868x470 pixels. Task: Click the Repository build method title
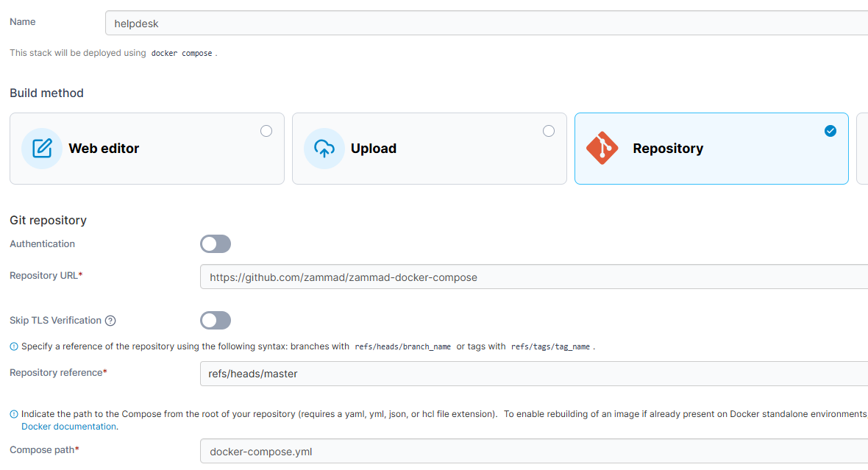[668, 149]
